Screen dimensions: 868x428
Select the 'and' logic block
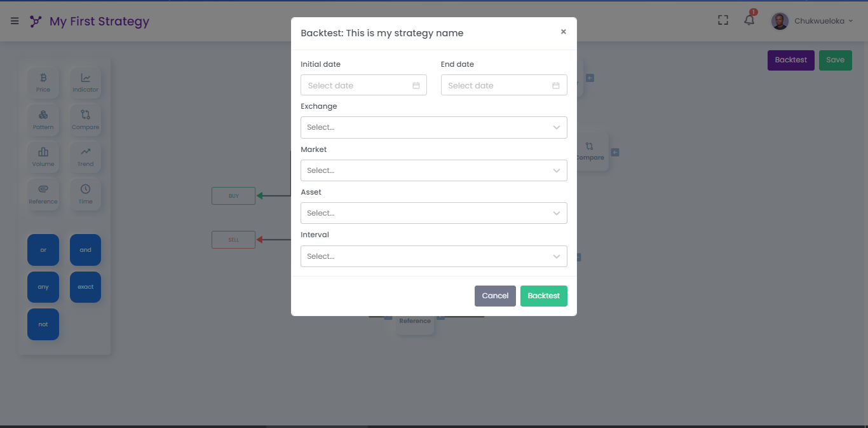(x=85, y=250)
